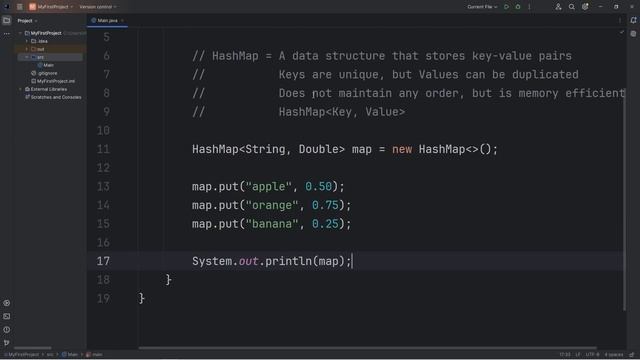Image resolution: width=640 pixels, height=360 pixels.
Task: Click line number 11 in the gutter
Action: click(x=103, y=149)
